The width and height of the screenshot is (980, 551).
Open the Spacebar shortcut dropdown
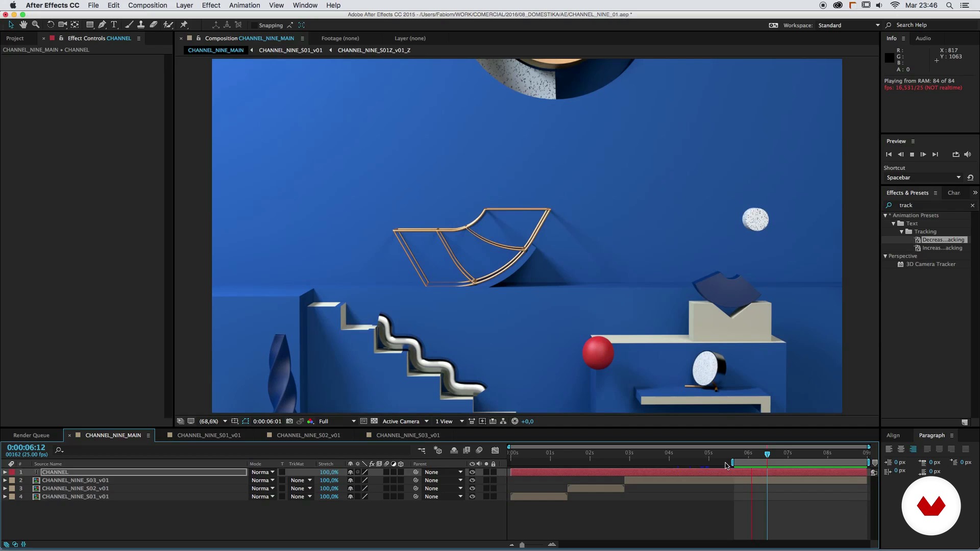tap(923, 178)
